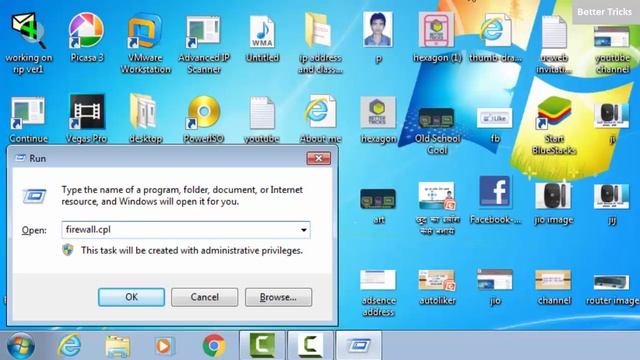Select the Start BlueStacks shortcut
The width and height of the screenshot is (640, 360).
click(553, 125)
